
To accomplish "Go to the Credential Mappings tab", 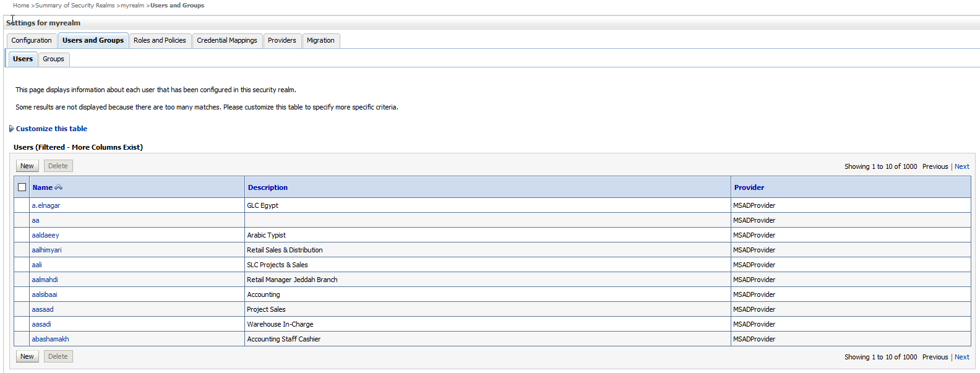I will pos(227,41).
